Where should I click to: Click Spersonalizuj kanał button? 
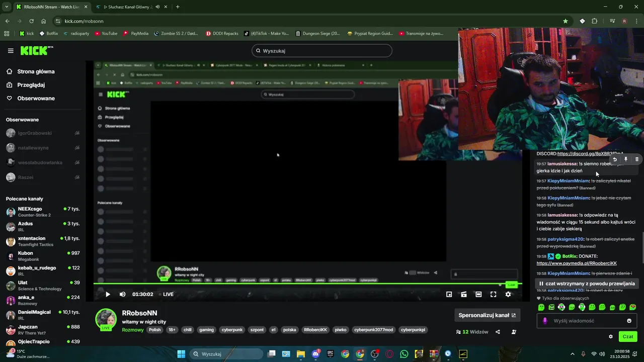(x=487, y=315)
